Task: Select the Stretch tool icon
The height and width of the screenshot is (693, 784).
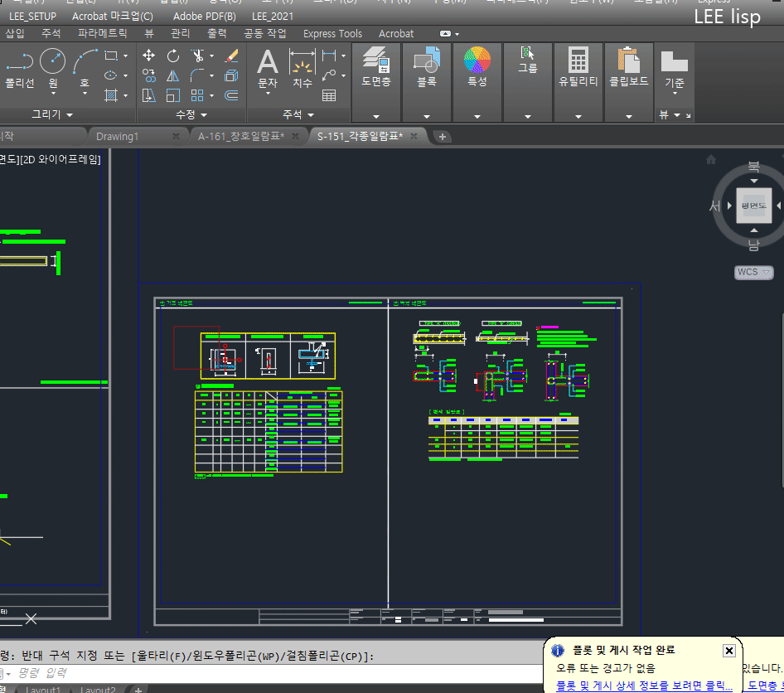Action: [x=148, y=95]
